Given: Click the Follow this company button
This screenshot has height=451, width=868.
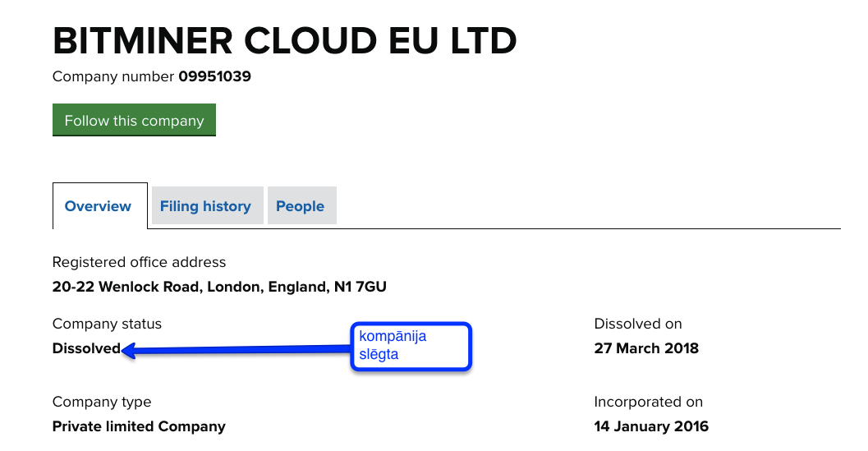Looking at the screenshot, I should pos(134,120).
